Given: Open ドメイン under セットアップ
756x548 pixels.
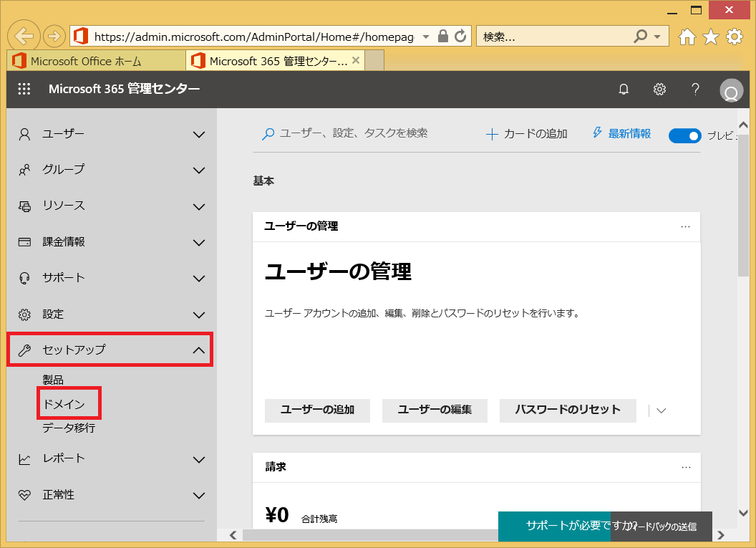Looking at the screenshot, I should coord(64,404).
